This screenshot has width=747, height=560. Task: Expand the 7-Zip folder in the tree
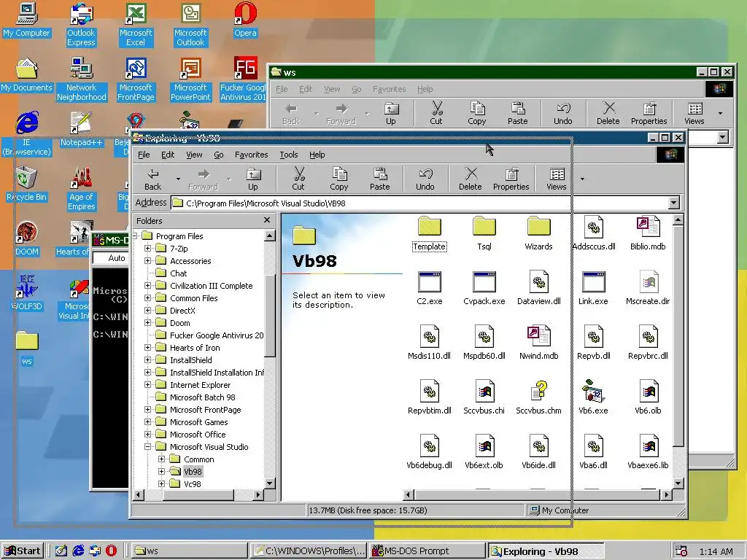[147, 248]
